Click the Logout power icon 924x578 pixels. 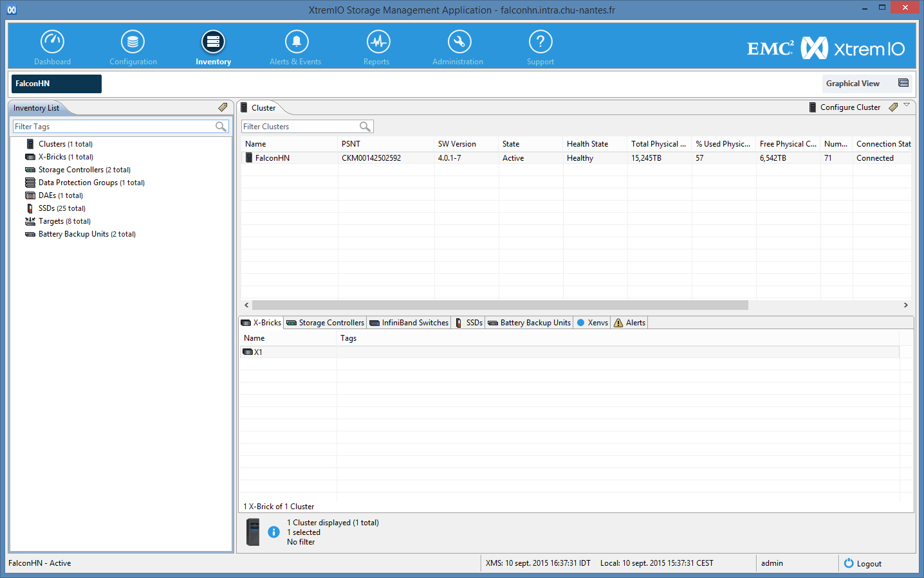pos(849,563)
